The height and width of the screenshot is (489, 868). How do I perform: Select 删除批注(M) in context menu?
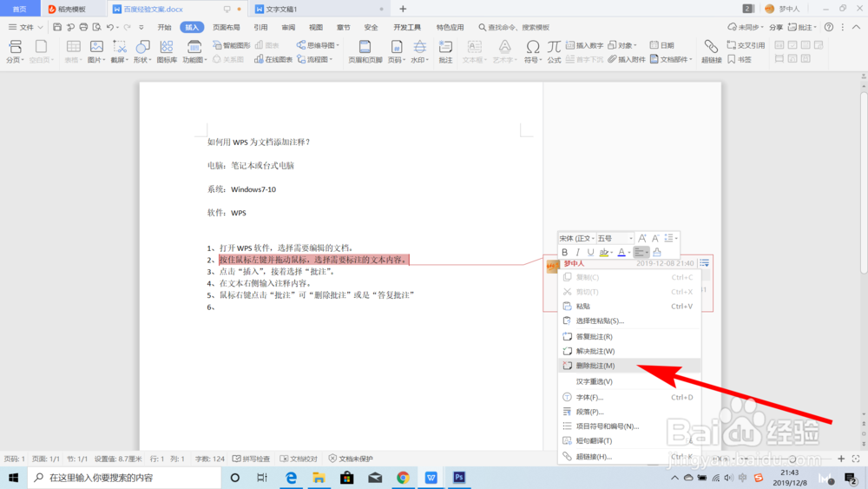pos(629,366)
